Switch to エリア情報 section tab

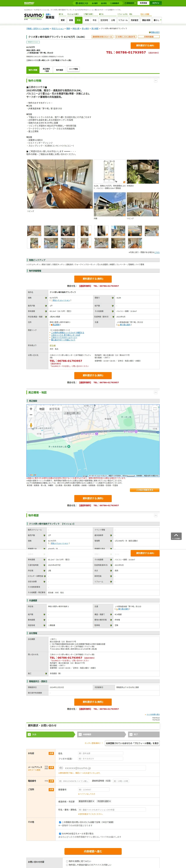pyautogui.click(x=73, y=69)
